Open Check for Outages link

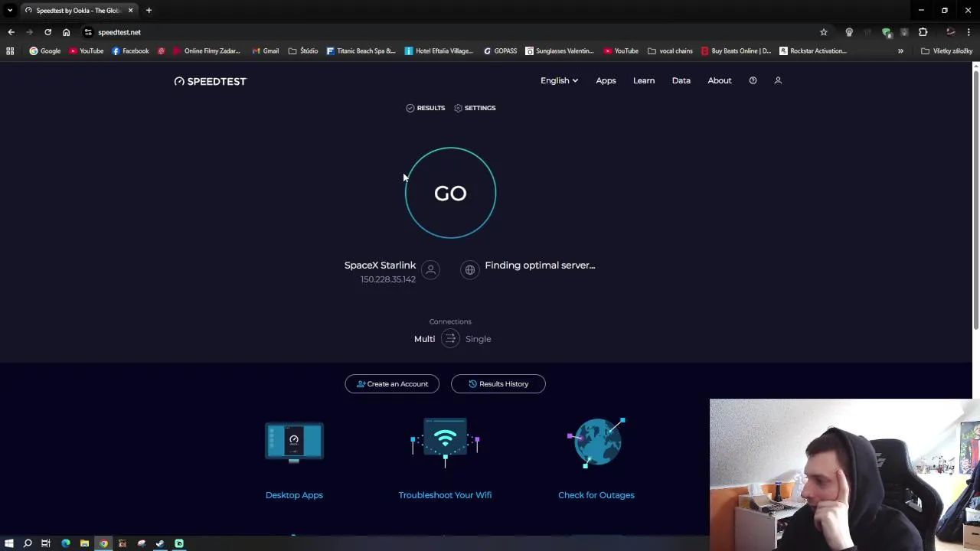tap(596, 495)
